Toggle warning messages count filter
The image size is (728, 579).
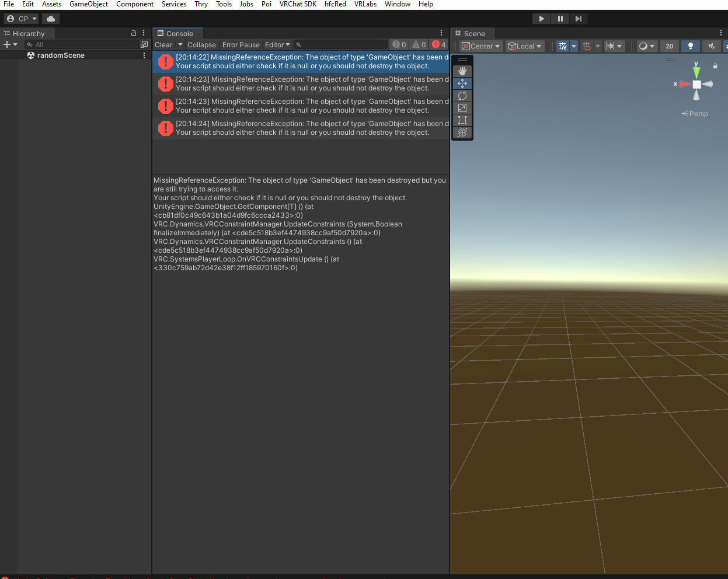tap(419, 45)
